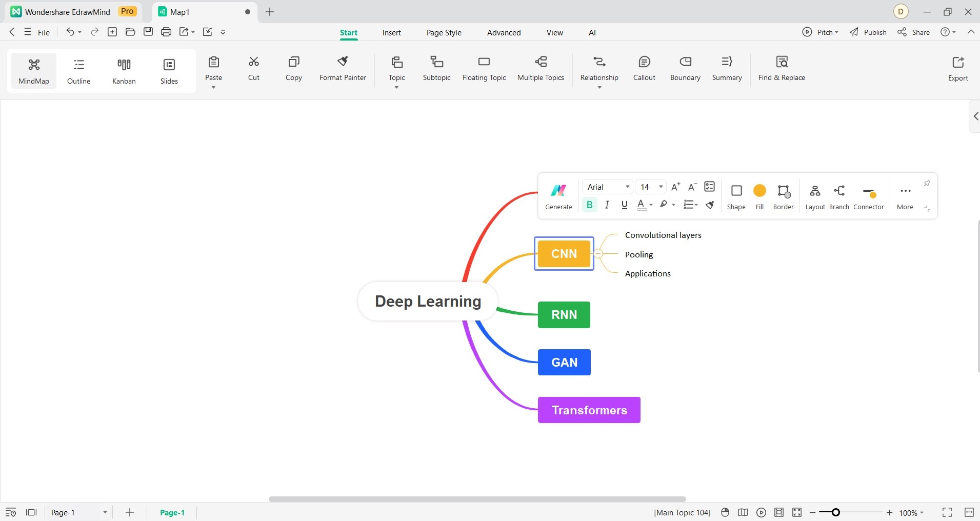
Task: Click the Export icon
Action: 958,62
